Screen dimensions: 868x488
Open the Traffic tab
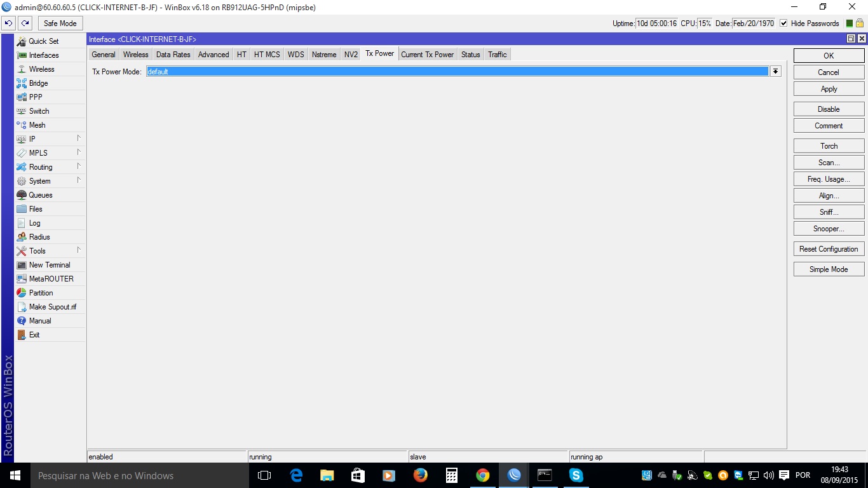point(498,55)
